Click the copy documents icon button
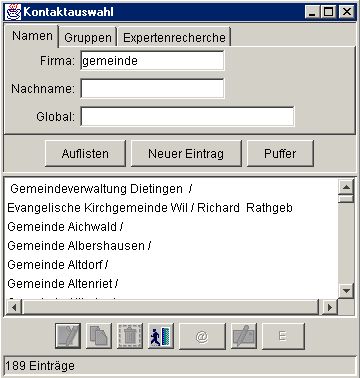Screen dimensions: 360x378 (x=99, y=336)
